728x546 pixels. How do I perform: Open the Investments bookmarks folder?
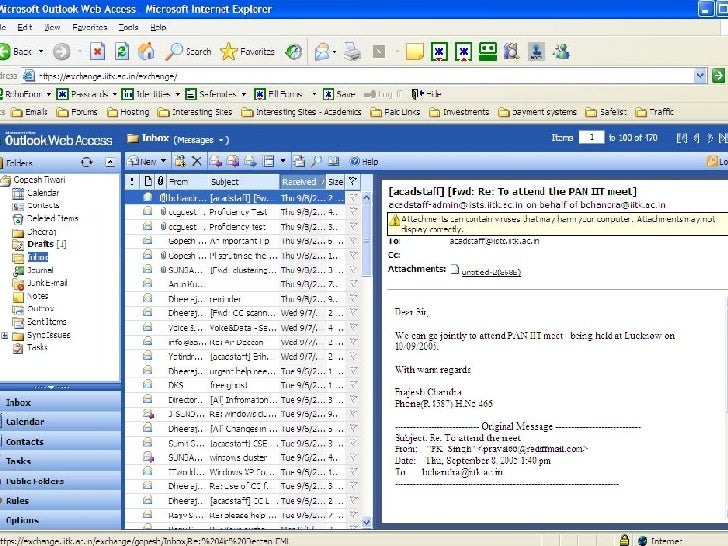point(459,112)
